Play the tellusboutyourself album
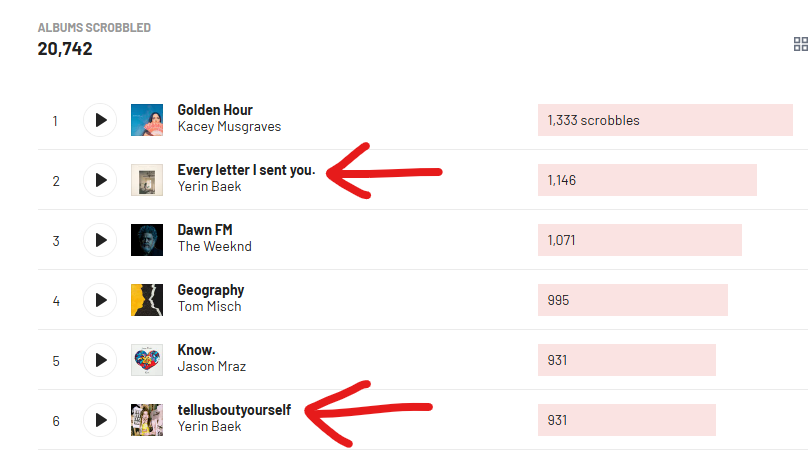Screen dimensions: 808x454 tap(100, 420)
